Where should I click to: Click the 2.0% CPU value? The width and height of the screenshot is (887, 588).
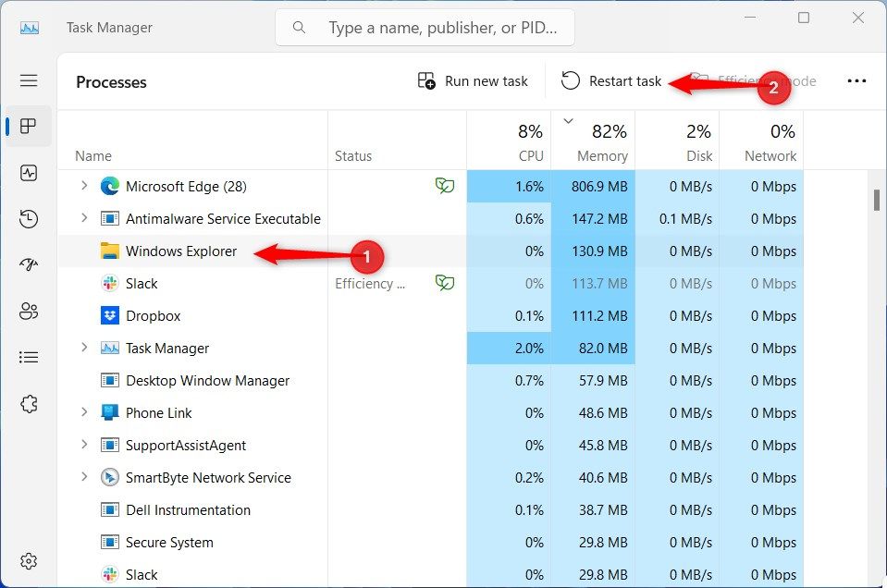click(528, 349)
